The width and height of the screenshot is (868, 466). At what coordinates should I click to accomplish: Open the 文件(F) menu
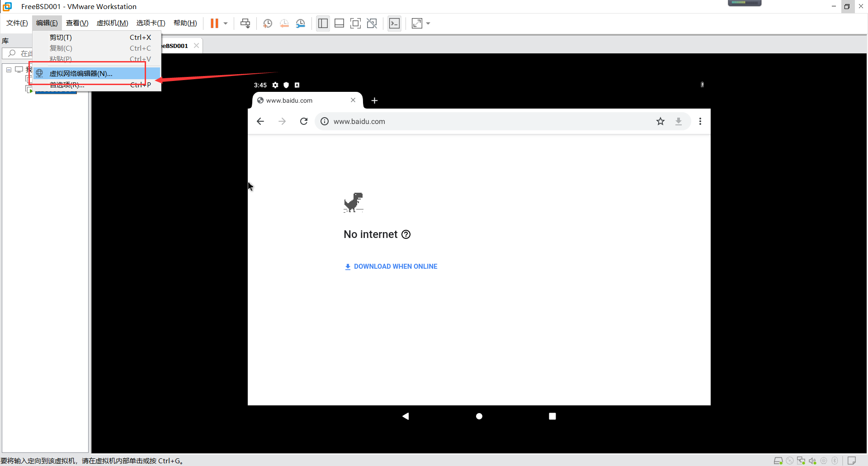(17, 23)
